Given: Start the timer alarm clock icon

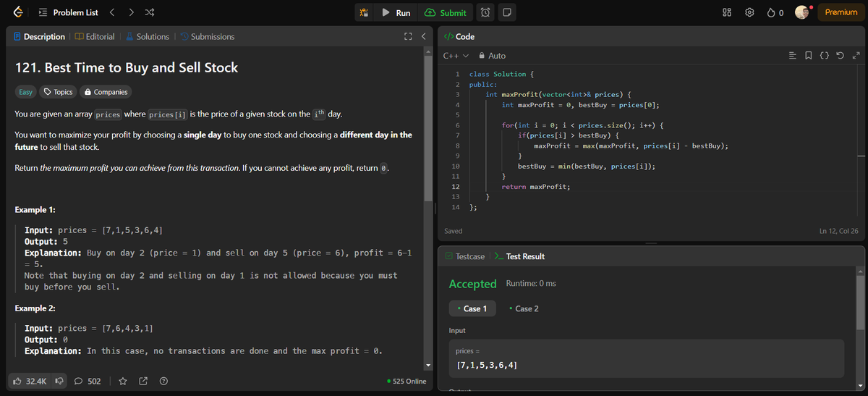Looking at the screenshot, I should tap(487, 12).
